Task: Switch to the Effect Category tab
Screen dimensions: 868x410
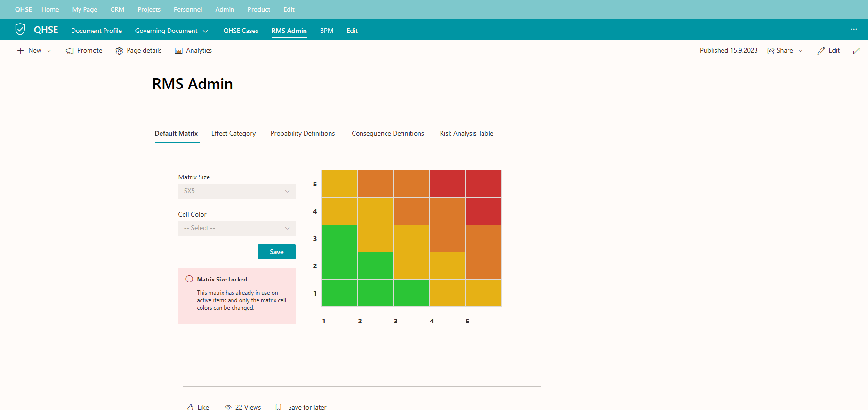Action: pyautogui.click(x=233, y=134)
